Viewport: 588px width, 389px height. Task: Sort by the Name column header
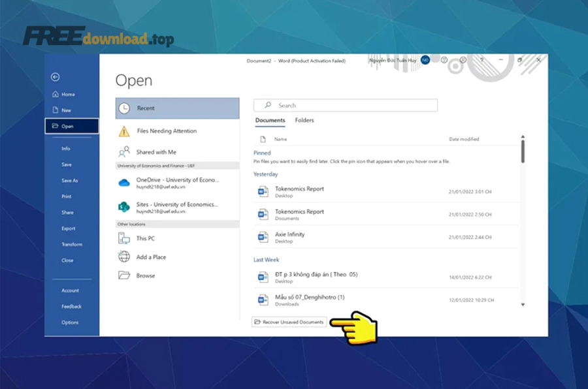tap(280, 139)
